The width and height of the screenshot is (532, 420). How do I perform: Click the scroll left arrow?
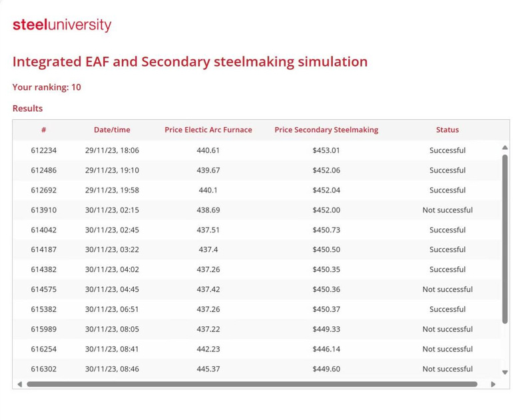click(x=19, y=384)
